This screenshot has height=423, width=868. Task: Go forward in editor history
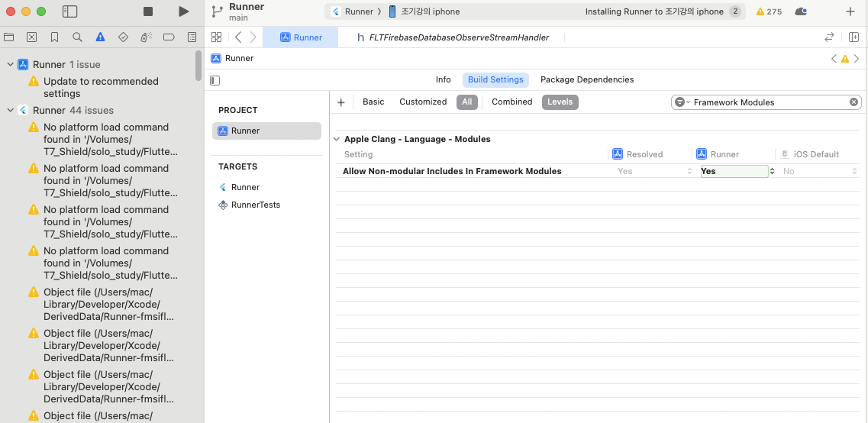pos(253,37)
